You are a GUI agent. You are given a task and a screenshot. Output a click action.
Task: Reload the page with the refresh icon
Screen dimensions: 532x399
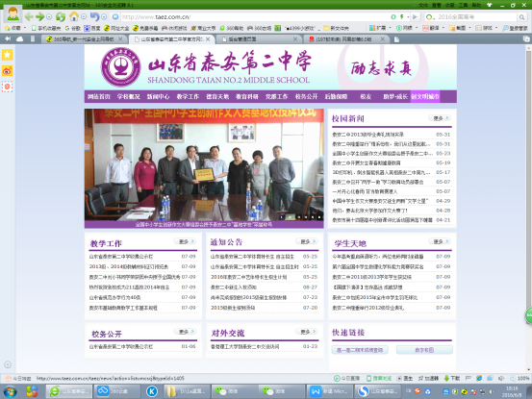[x=61, y=16]
